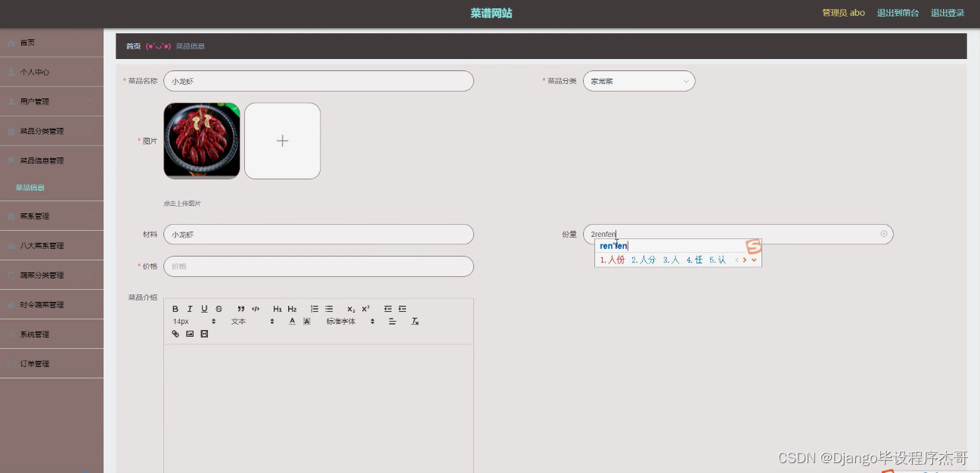
Task: Open the 标准字体 font dropdown
Action: (351, 322)
